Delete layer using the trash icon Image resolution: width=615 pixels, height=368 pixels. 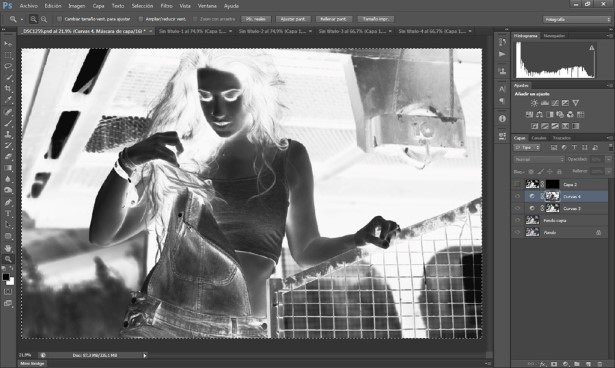click(x=599, y=364)
